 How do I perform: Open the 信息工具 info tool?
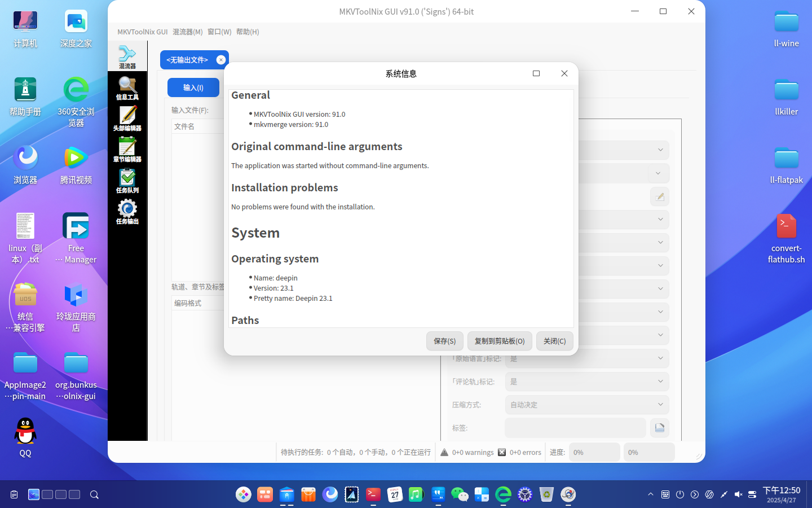127,87
